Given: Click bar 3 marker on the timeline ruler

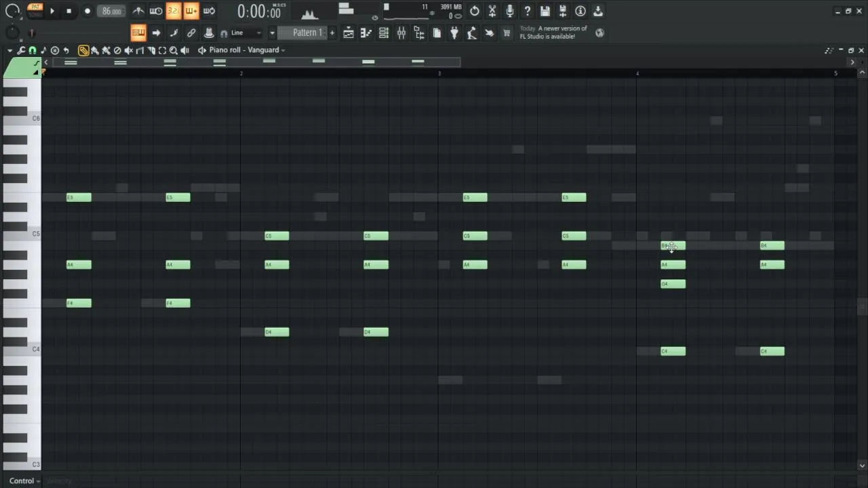Looking at the screenshot, I should pyautogui.click(x=439, y=73).
